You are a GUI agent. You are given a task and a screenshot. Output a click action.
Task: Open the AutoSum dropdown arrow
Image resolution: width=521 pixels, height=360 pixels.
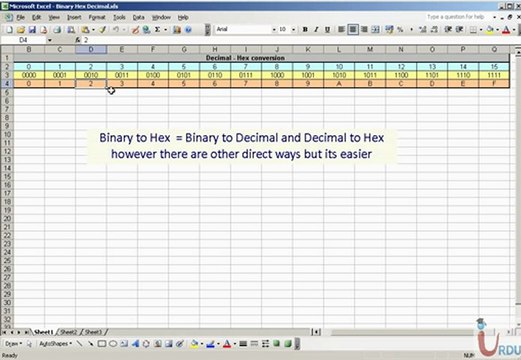(165, 30)
